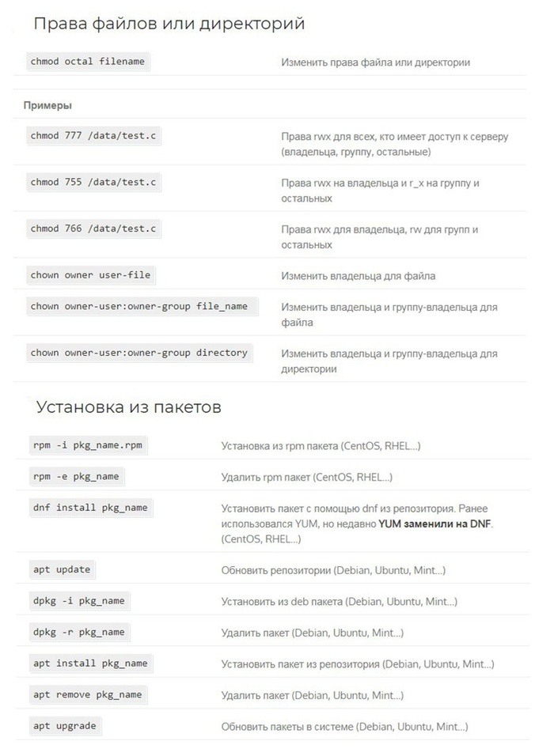Click the chown command ending in directory
The width and height of the screenshot is (554, 756).
point(139,353)
